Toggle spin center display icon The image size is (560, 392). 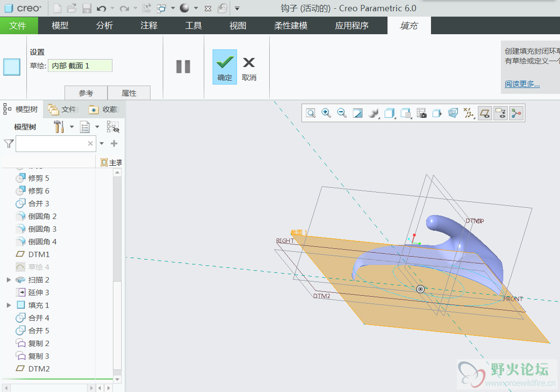pos(517,113)
